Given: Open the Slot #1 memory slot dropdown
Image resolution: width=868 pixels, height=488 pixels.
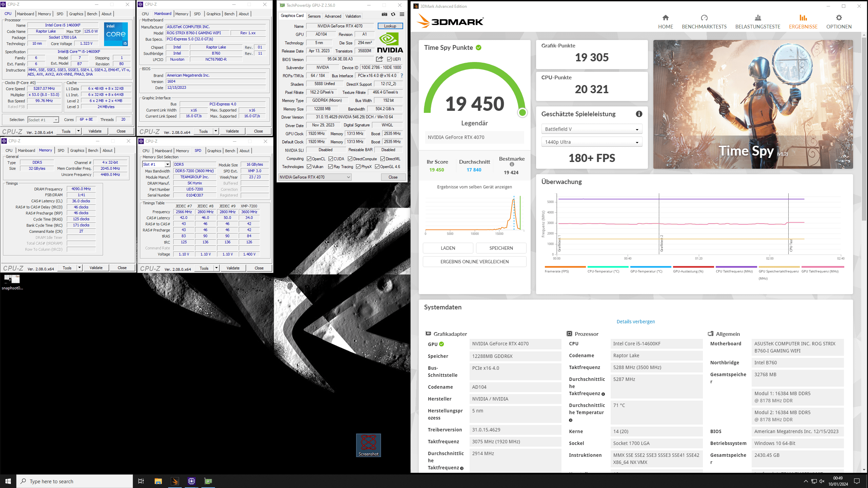Looking at the screenshot, I should coord(167,164).
